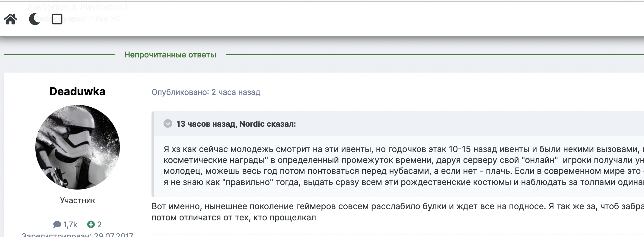Click the "Непрочитанные ответы" divider label
The width and height of the screenshot is (644, 237).
(x=170, y=55)
